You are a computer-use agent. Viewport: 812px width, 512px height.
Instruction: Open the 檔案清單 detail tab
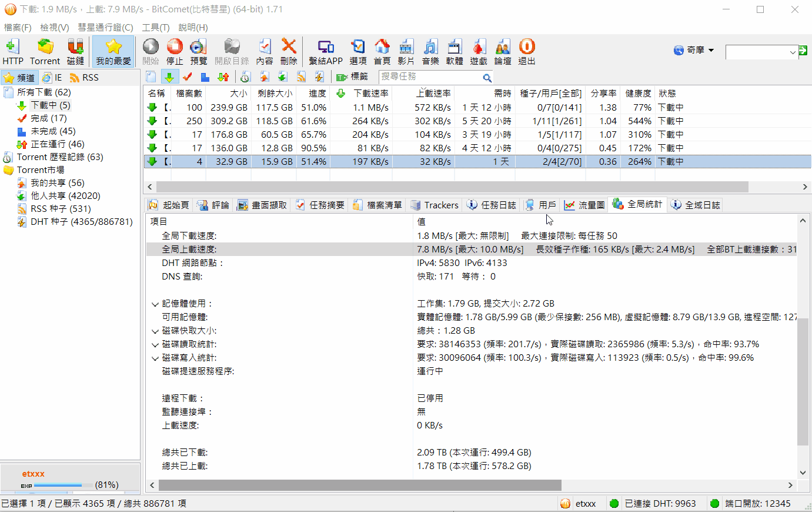point(377,205)
